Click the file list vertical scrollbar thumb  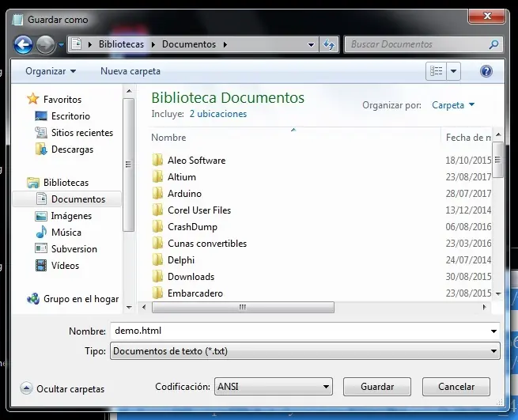tap(497, 160)
